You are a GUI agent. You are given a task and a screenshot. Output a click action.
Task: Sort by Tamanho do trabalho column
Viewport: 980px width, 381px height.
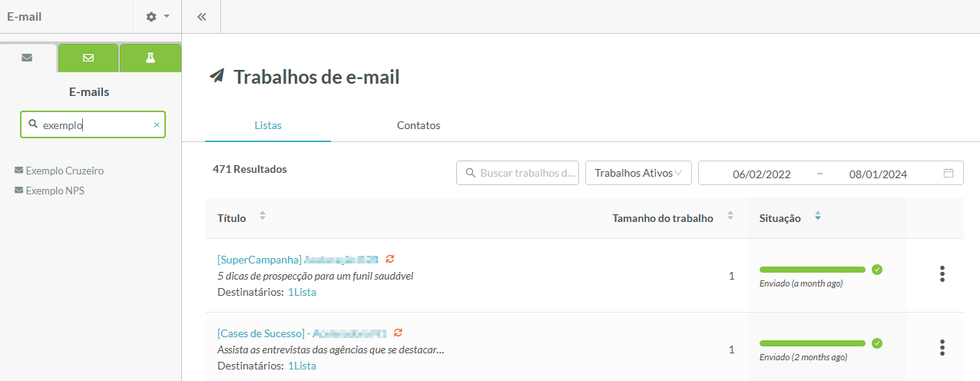click(x=730, y=217)
